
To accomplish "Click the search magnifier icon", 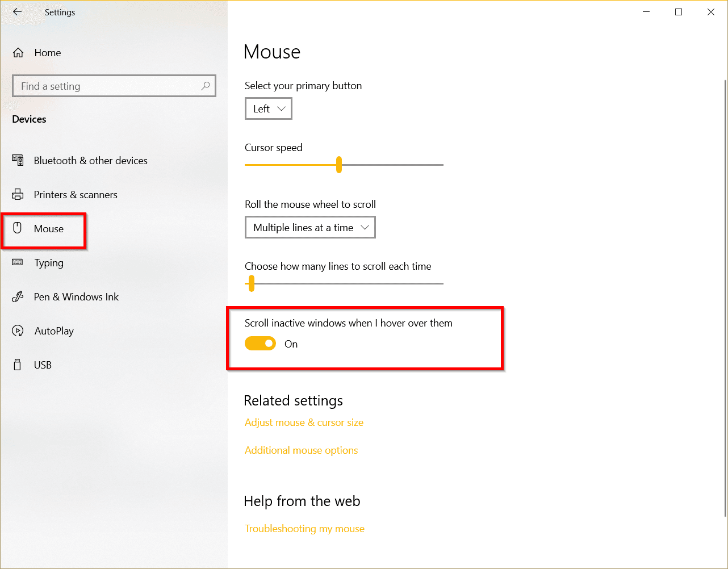I will pos(205,86).
